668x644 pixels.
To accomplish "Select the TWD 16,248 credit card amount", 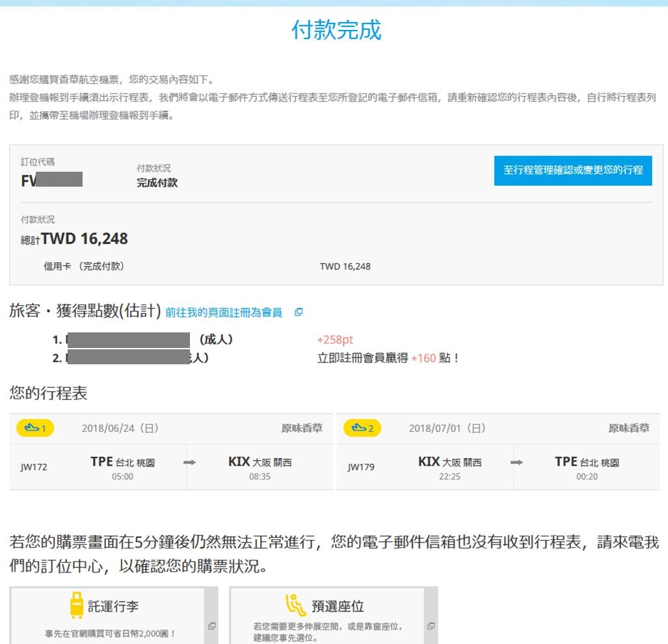I will 345,267.
